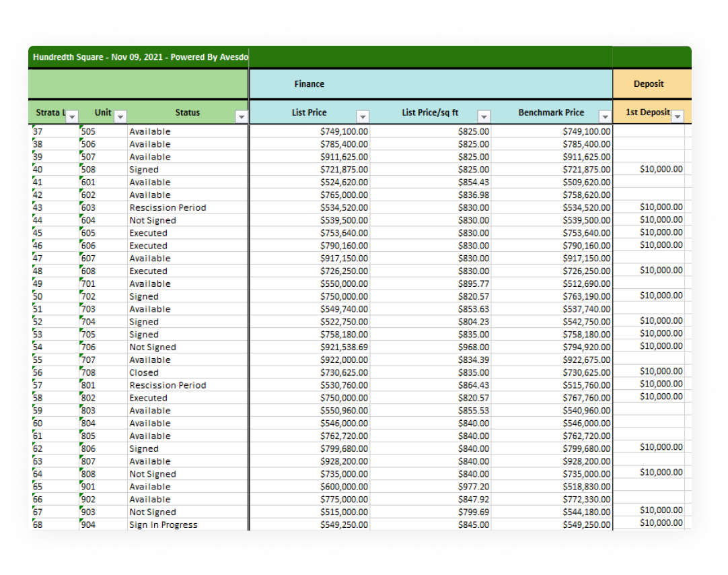Viewport: 728px width, 575px height.
Task: Select the Finance group header cell
Action: 431,84
